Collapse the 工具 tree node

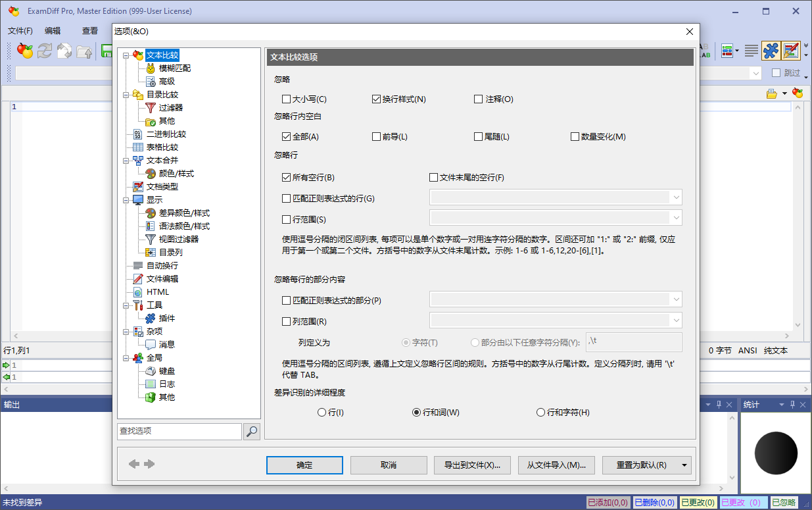[126, 305]
